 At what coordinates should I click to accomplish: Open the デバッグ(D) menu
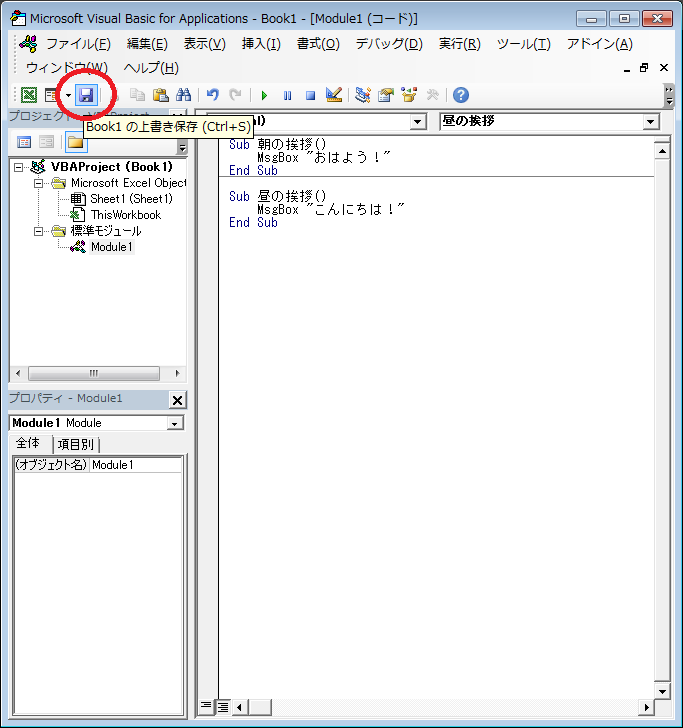[x=389, y=44]
